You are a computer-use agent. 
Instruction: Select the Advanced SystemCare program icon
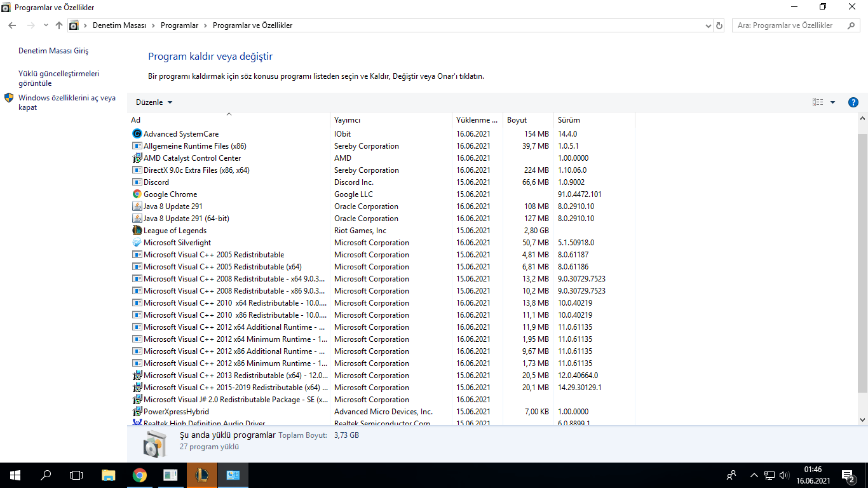[137, 134]
